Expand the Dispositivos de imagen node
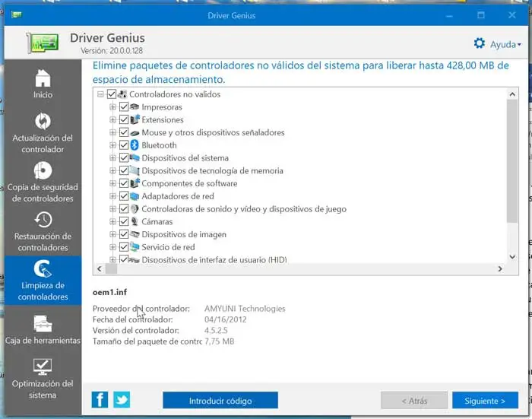This screenshot has width=532, height=419. [112, 234]
